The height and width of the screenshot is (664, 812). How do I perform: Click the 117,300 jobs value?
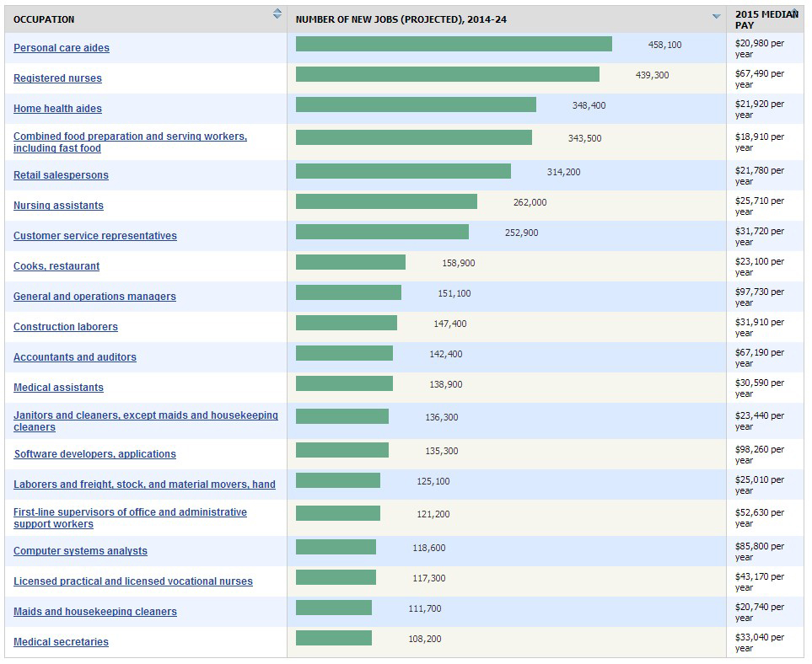click(429, 578)
